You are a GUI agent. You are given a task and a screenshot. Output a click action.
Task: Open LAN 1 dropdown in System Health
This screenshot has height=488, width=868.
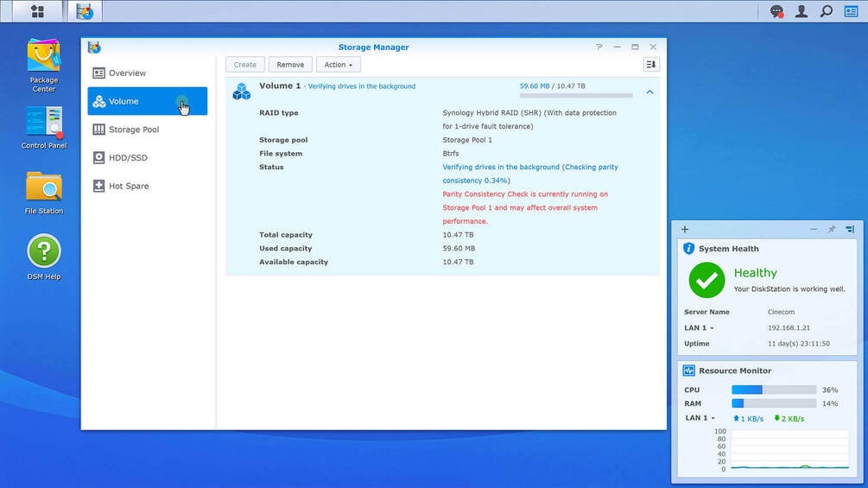click(699, 327)
